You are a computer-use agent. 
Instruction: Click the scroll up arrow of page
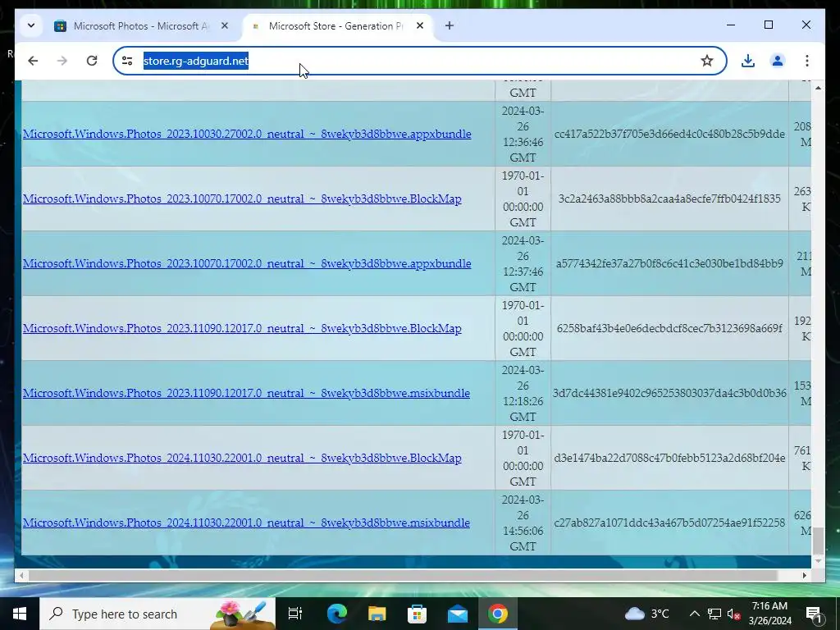point(818,87)
